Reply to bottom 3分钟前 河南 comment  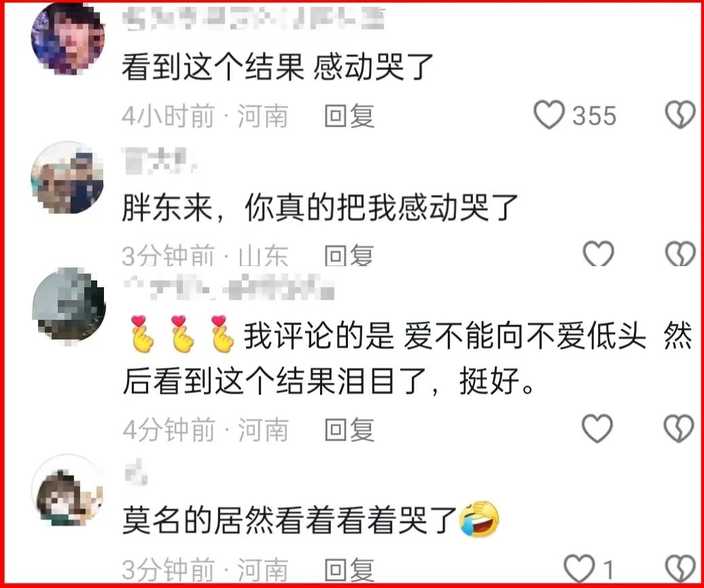click(349, 570)
